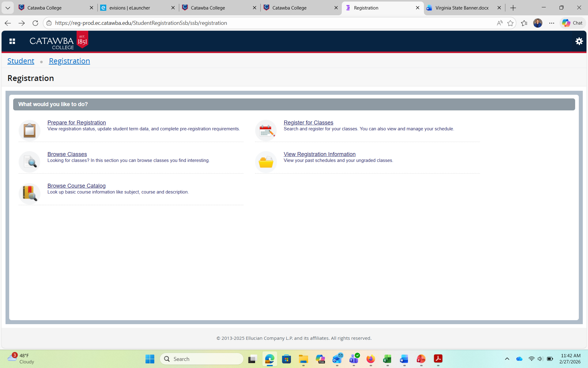Viewport: 588px width, 368px height.
Task: Open Browse Course Catalog link
Action: coord(76,186)
